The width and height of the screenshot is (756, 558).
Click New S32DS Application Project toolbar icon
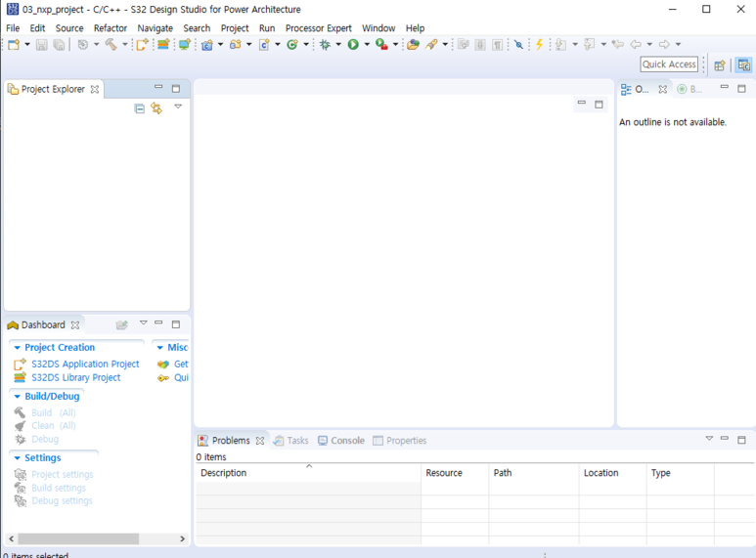[142, 45]
